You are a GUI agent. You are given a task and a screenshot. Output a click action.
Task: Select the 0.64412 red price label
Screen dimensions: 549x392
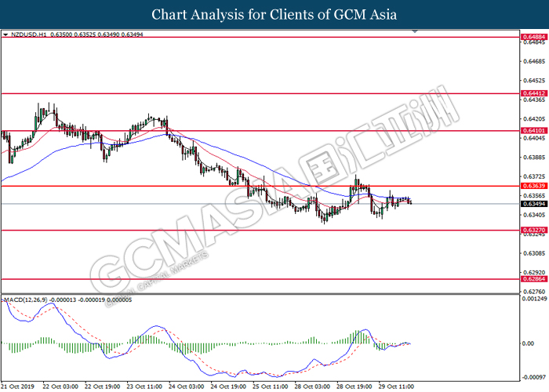534,93
